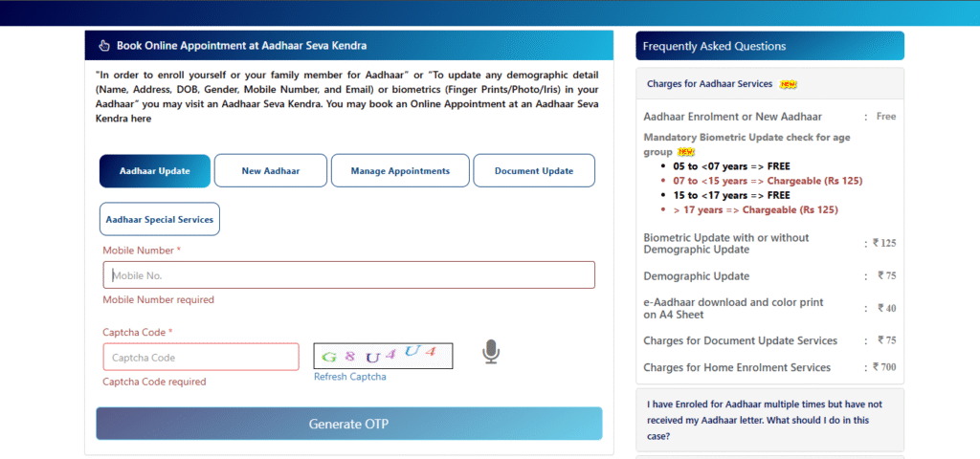
Task: Go to the Document Update tab
Action: point(533,171)
